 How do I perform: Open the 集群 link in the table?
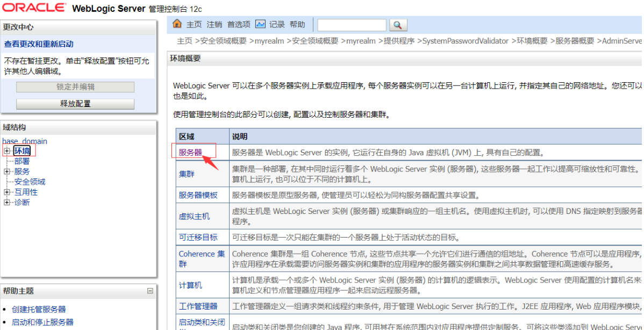click(x=187, y=174)
